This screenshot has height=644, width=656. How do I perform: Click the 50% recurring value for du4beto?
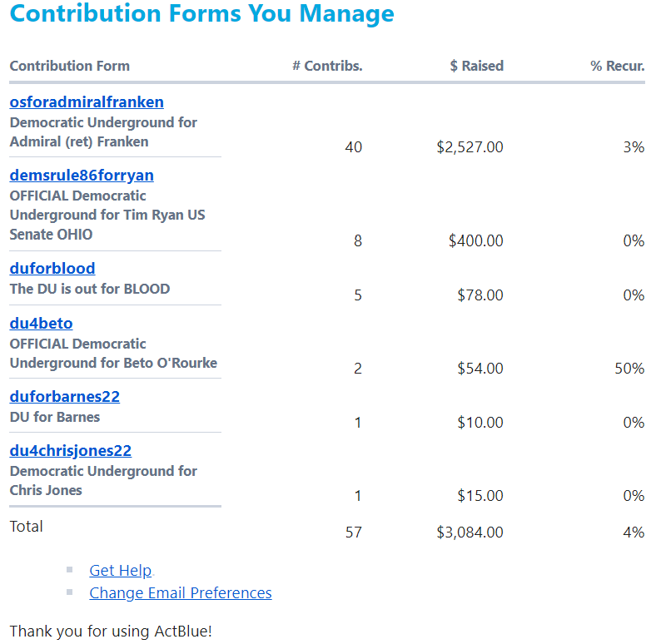(629, 369)
